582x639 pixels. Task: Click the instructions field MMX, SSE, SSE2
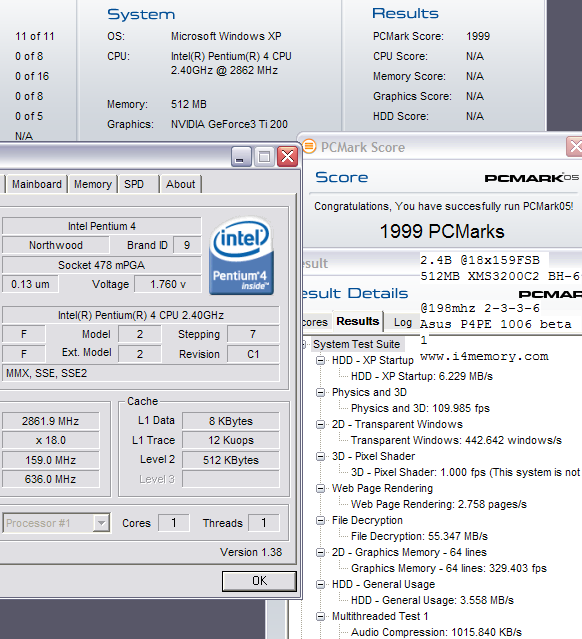point(141,373)
